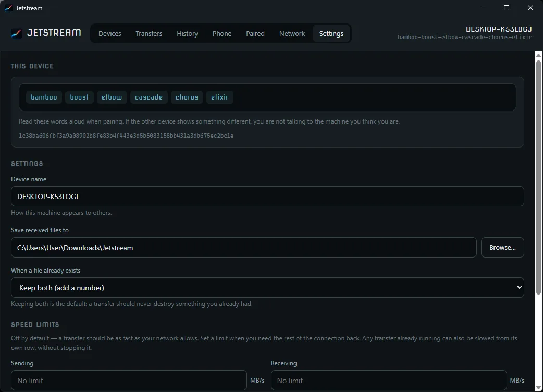Click DESKTOP-K53LOGJ name in the header

pyautogui.click(x=499, y=29)
